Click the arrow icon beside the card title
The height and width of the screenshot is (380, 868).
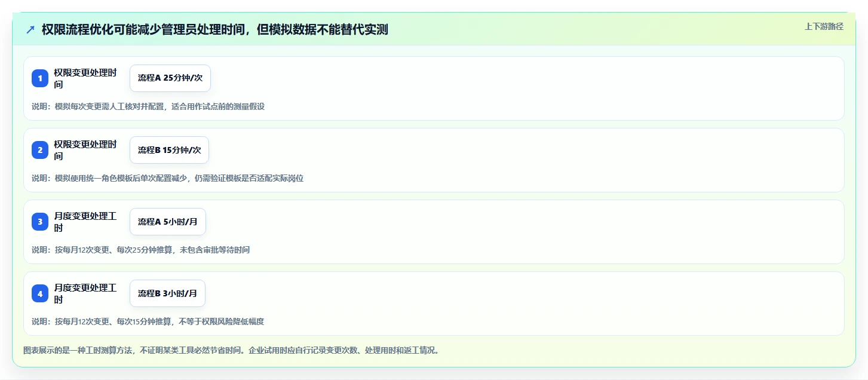[x=30, y=29]
